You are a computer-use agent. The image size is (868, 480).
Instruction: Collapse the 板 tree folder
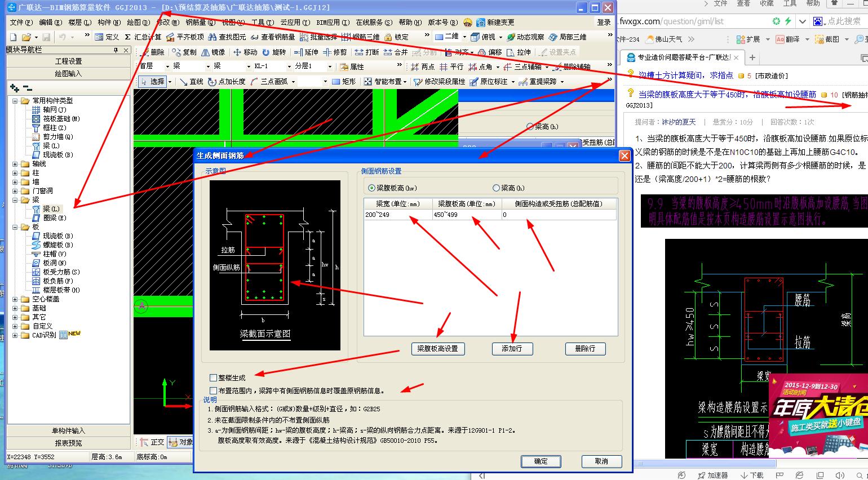coord(15,227)
